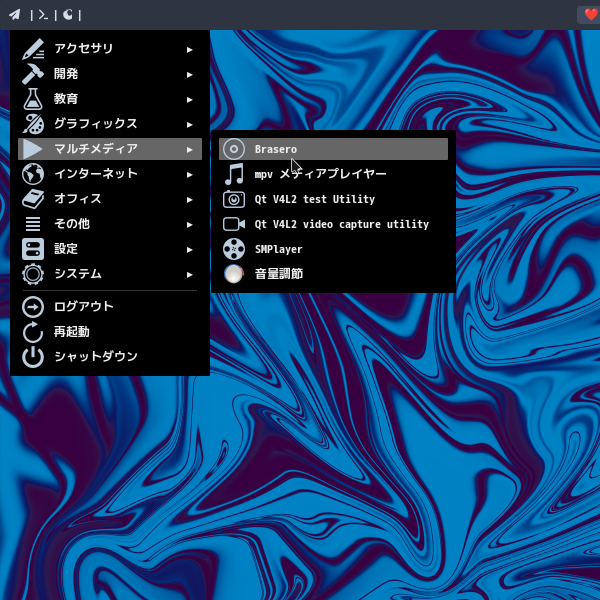Open the オフィス menu category

(110, 199)
